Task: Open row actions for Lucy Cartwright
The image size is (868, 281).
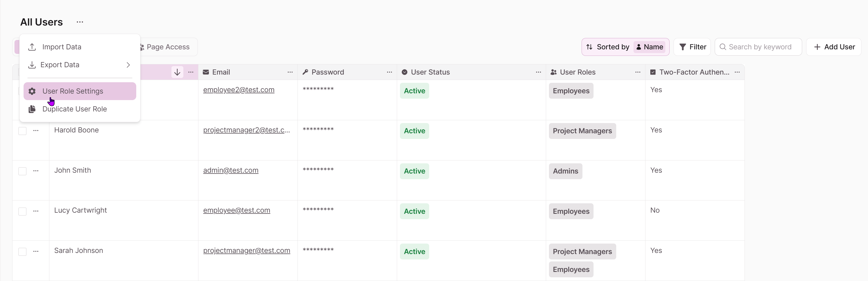Action: (36, 211)
